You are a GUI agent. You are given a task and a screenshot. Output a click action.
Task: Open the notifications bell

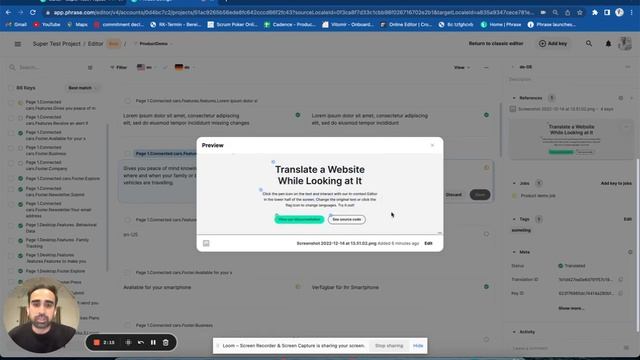pos(608,43)
